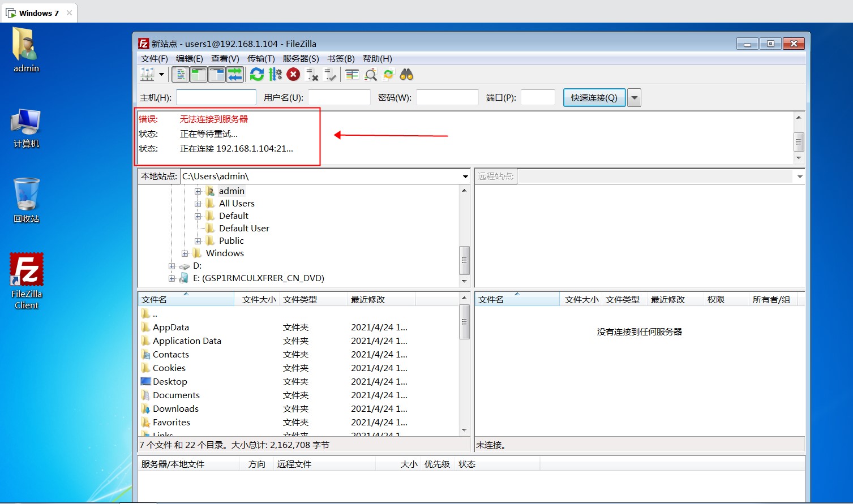Toggle the local directory tree view
The height and width of the screenshot is (504, 853).
pyautogui.click(x=198, y=74)
